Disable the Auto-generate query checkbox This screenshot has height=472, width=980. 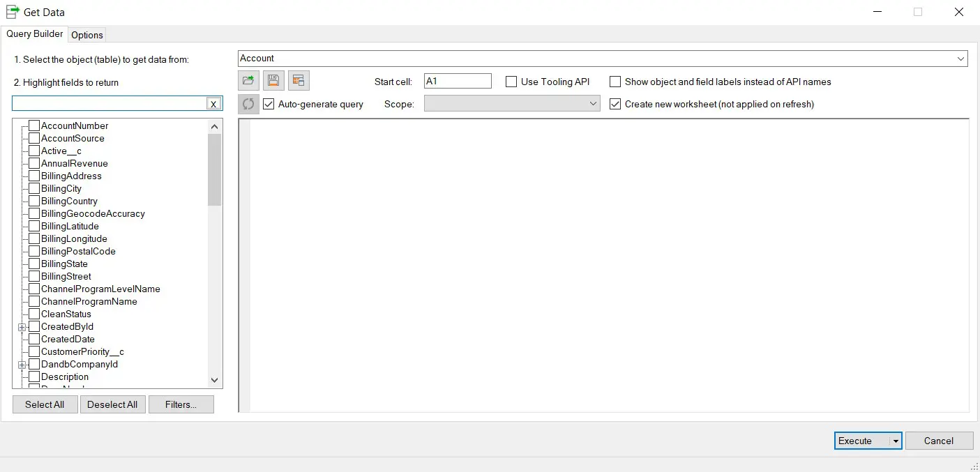click(269, 104)
